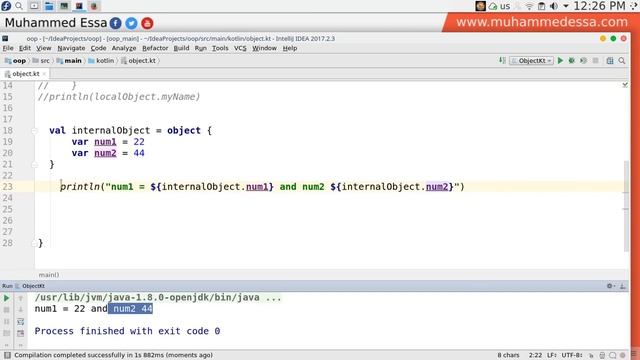
Task: Click the Dump threads icon in Run panel
Action: click(x=6, y=333)
